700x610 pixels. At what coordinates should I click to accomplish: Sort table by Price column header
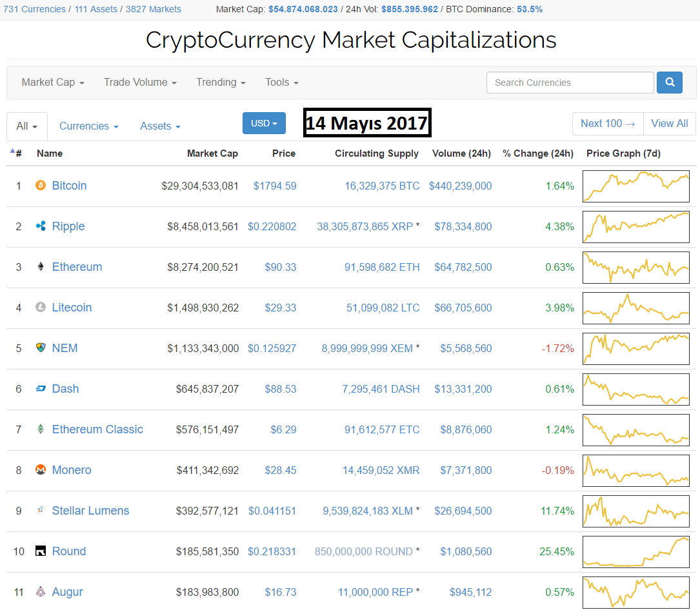(x=284, y=153)
